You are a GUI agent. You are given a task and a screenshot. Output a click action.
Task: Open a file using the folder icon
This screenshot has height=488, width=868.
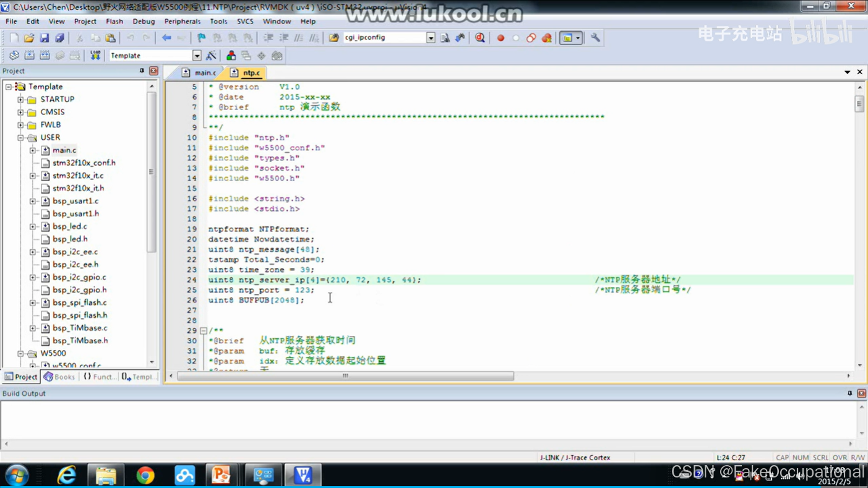point(29,38)
